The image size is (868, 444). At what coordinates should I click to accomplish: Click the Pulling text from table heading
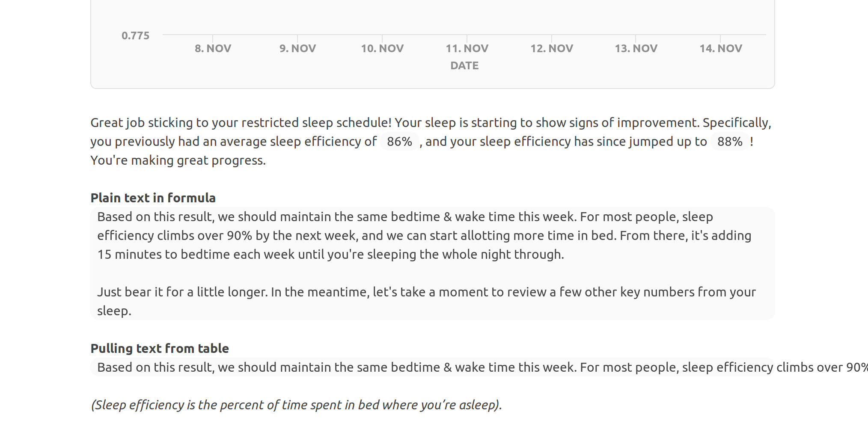point(160,348)
